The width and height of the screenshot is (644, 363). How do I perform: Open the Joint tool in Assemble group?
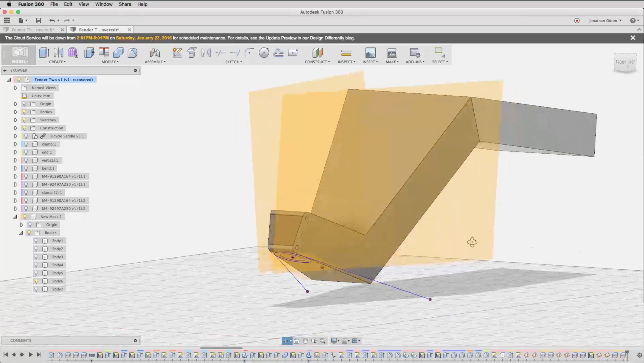point(155,53)
